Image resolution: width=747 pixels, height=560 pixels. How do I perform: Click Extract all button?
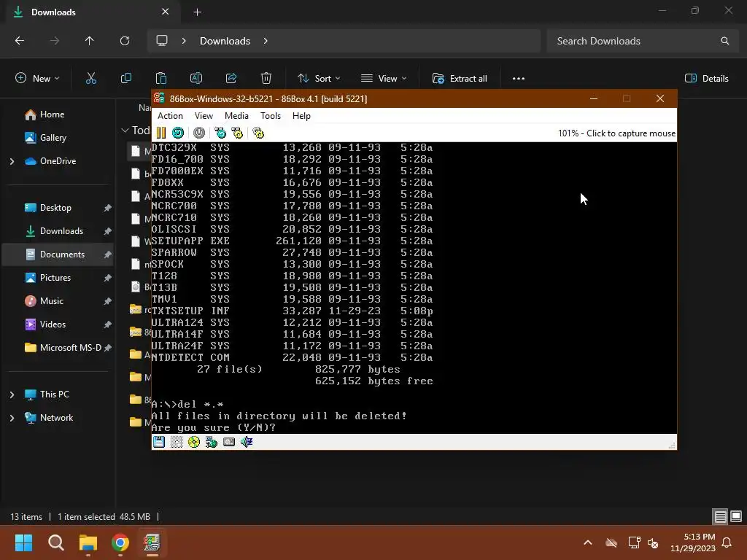coord(460,79)
